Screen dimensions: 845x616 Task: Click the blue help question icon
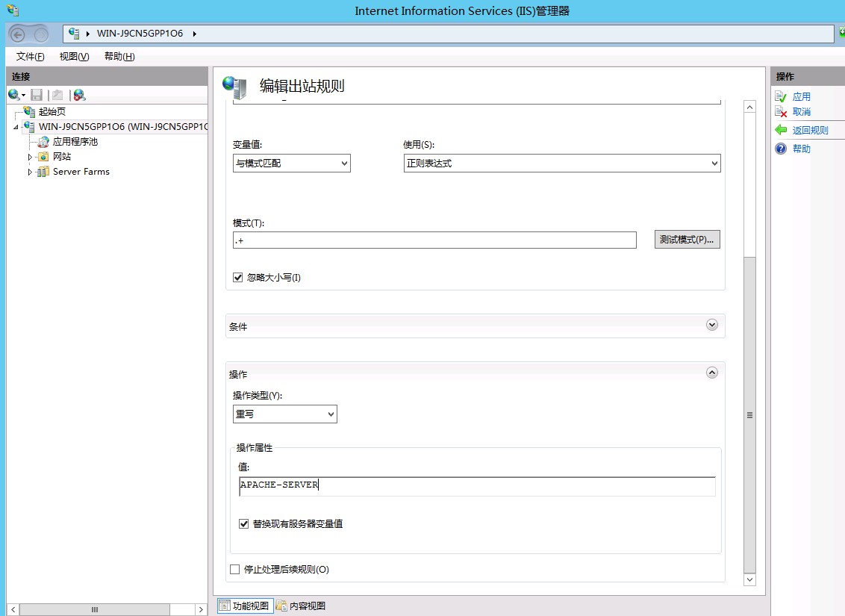[x=781, y=149]
